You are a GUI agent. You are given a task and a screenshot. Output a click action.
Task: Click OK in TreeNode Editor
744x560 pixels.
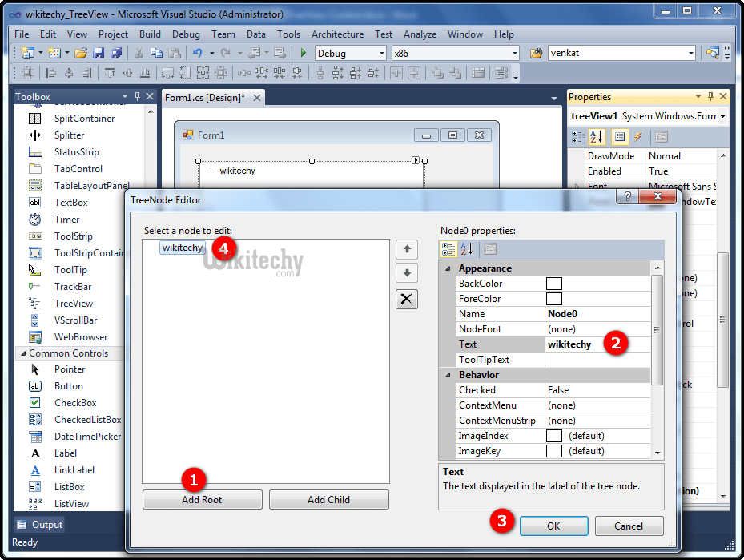(x=553, y=526)
